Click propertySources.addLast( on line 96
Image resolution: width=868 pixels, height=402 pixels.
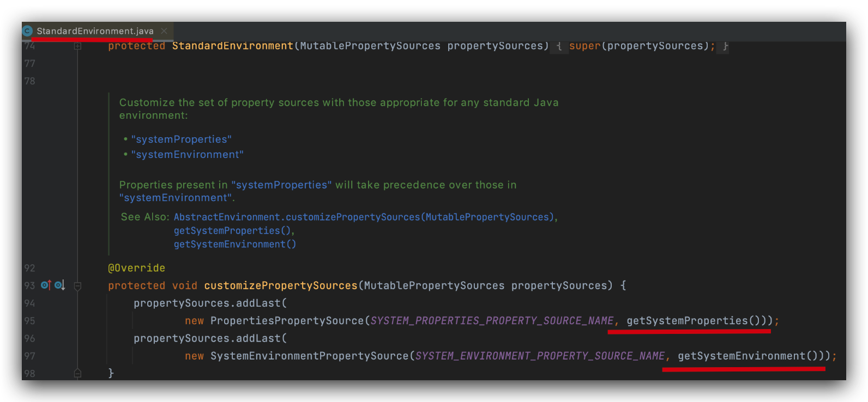click(x=210, y=338)
